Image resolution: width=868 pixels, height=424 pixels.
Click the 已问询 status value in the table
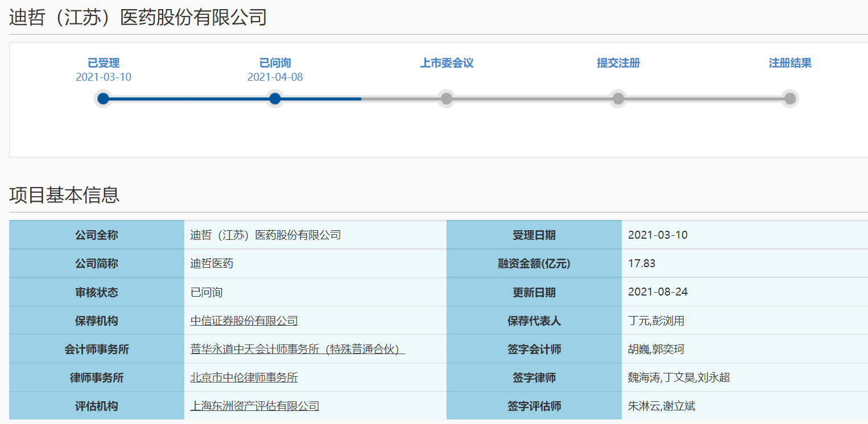(x=206, y=292)
